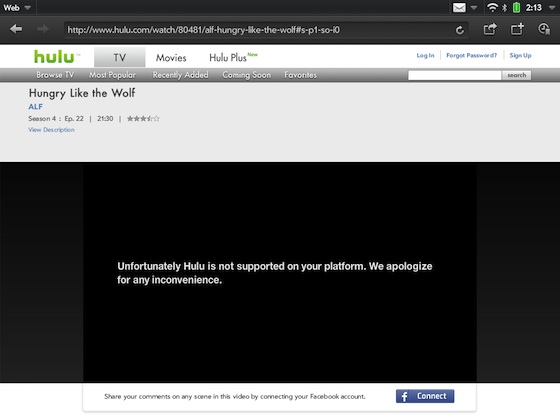The width and height of the screenshot is (560, 420).
Task: Select the TV tab
Action: tap(120, 57)
